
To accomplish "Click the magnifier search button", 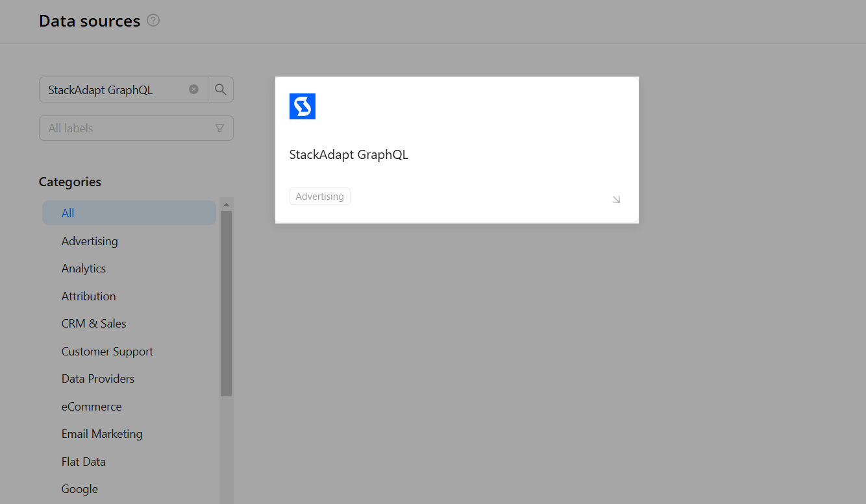I will point(221,90).
